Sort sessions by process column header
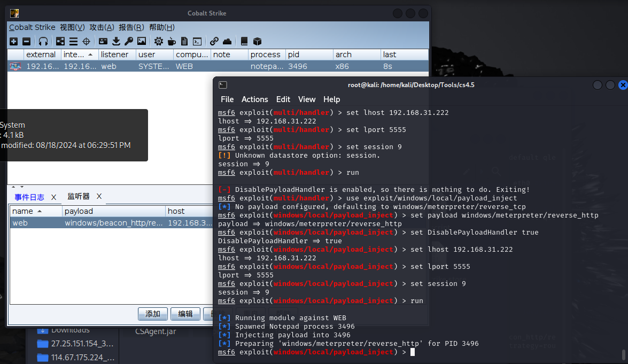 267,55
